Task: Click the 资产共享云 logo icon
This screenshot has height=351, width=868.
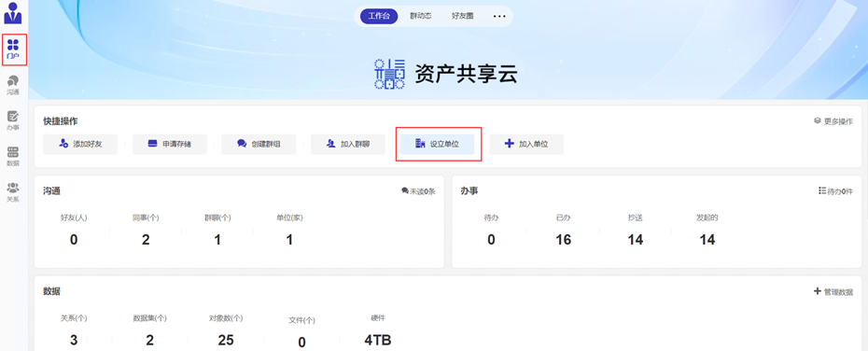Action: [x=389, y=74]
